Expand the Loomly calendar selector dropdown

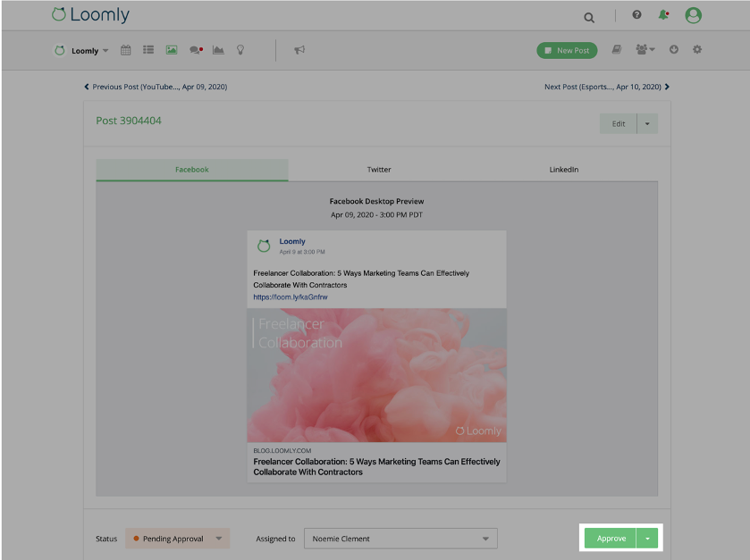pyautogui.click(x=80, y=51)
